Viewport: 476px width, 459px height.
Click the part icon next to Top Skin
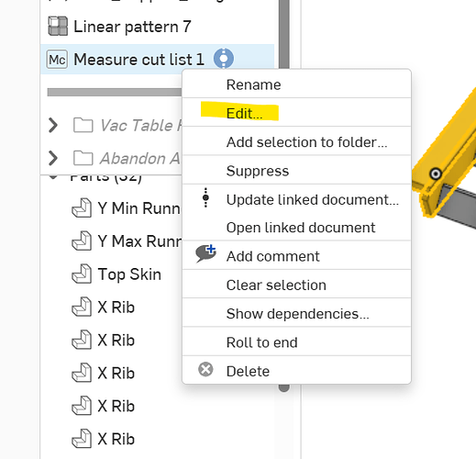[82, 274]
